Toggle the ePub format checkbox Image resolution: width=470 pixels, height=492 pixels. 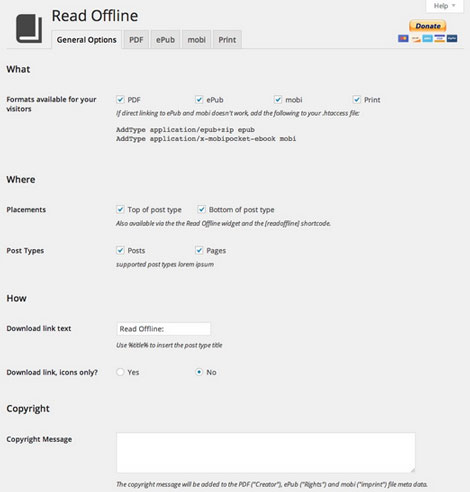click(199, 99)
